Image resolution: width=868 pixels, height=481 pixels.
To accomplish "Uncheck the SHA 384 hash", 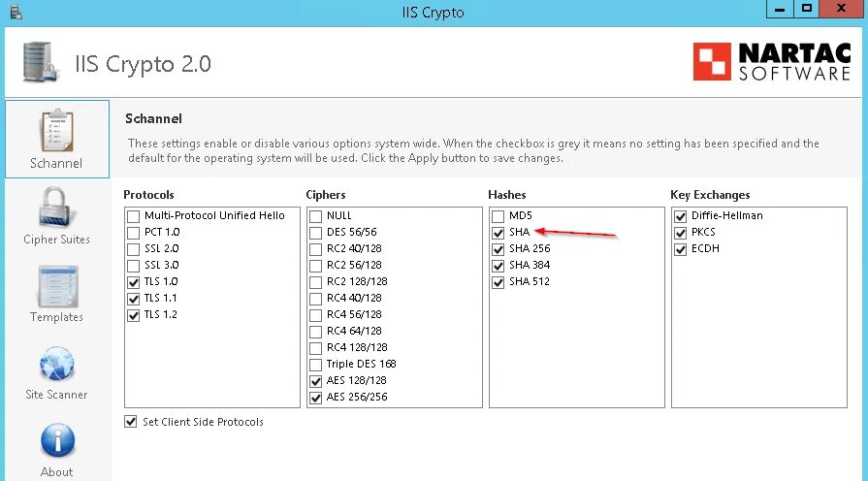I will click(x=498, y=266).
